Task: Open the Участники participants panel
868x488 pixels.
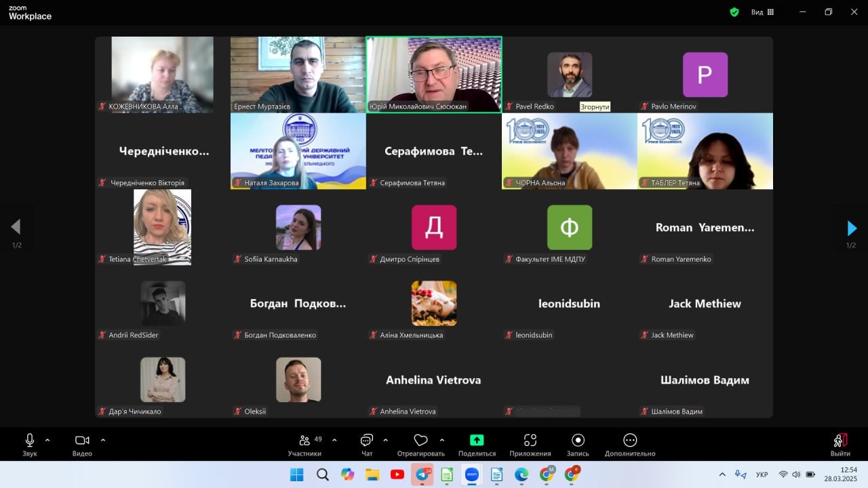Action: 304,441
